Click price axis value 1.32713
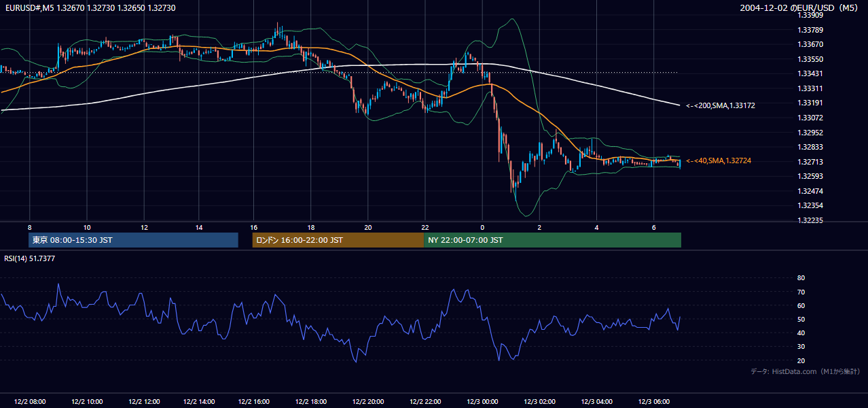Viewport: 868px width, 408px height. pos(810,162)
